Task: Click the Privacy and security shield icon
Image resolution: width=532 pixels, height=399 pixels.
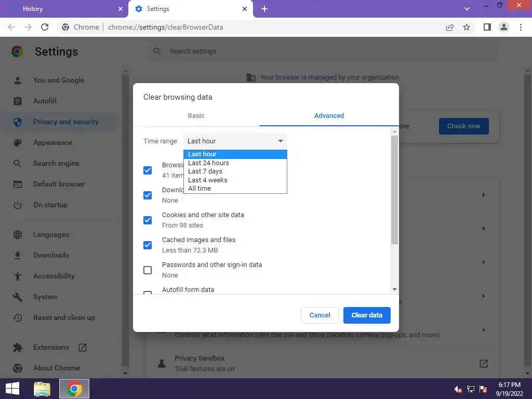Action: [x=17, y=122]
